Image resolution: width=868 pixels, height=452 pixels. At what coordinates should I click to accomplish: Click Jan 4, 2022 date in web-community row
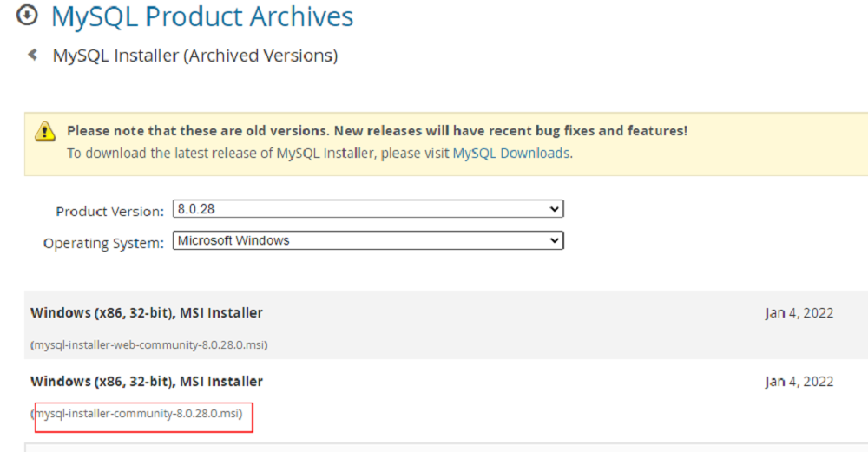click(799, 312)
